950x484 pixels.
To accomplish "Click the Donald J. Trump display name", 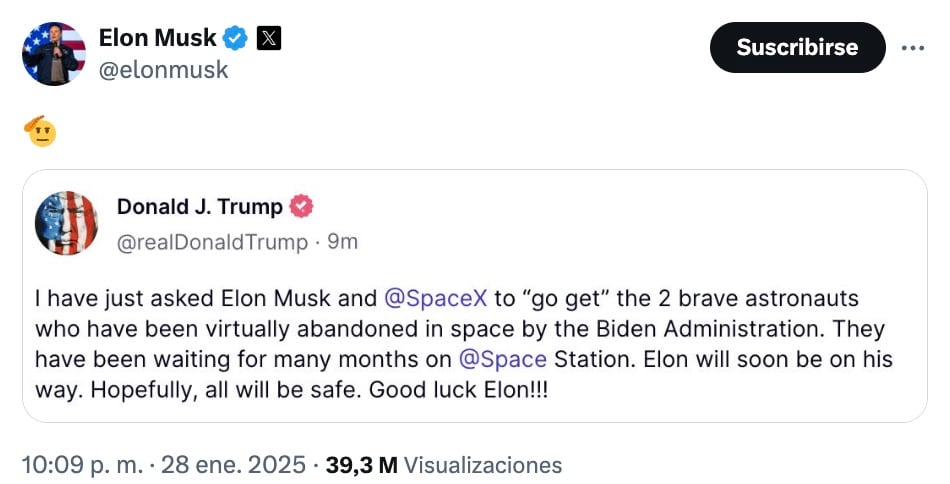I will [x=200, y=207].
